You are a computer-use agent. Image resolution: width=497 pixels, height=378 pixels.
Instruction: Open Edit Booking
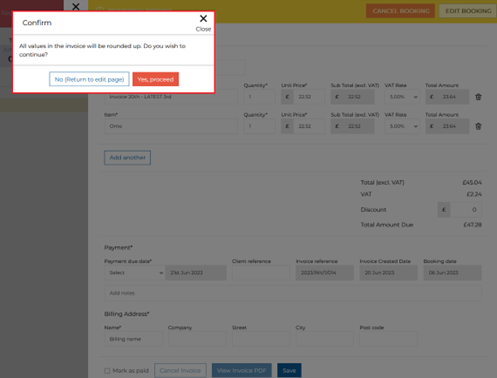coord(468,11)
